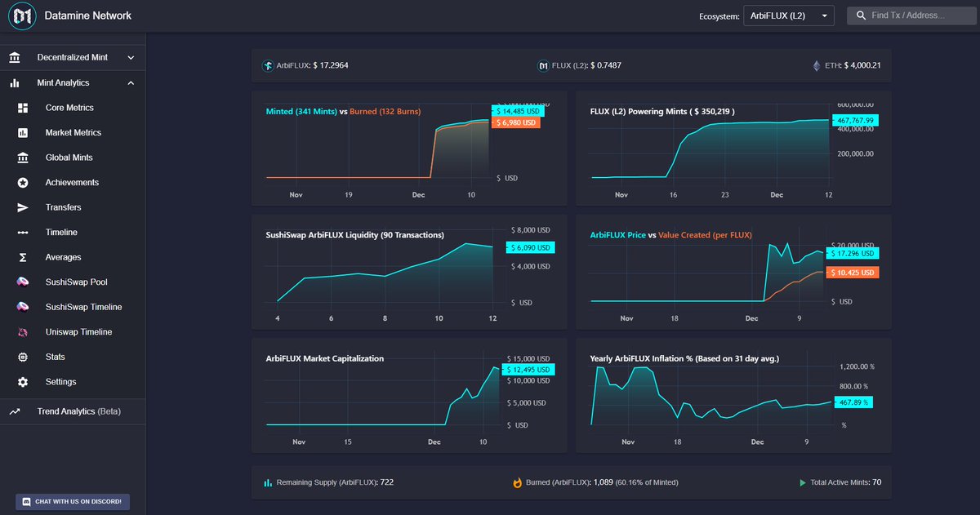Click the ArbiFLUX Market Capitalization chart
The height and width of the screenshot is (515, 980).
[x=409, y=396]
